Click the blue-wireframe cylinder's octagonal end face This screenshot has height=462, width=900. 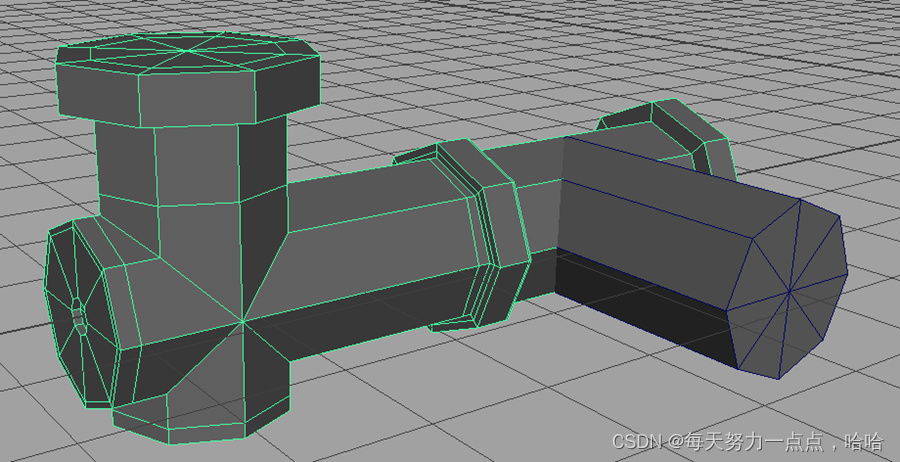[x=787, y=288]
